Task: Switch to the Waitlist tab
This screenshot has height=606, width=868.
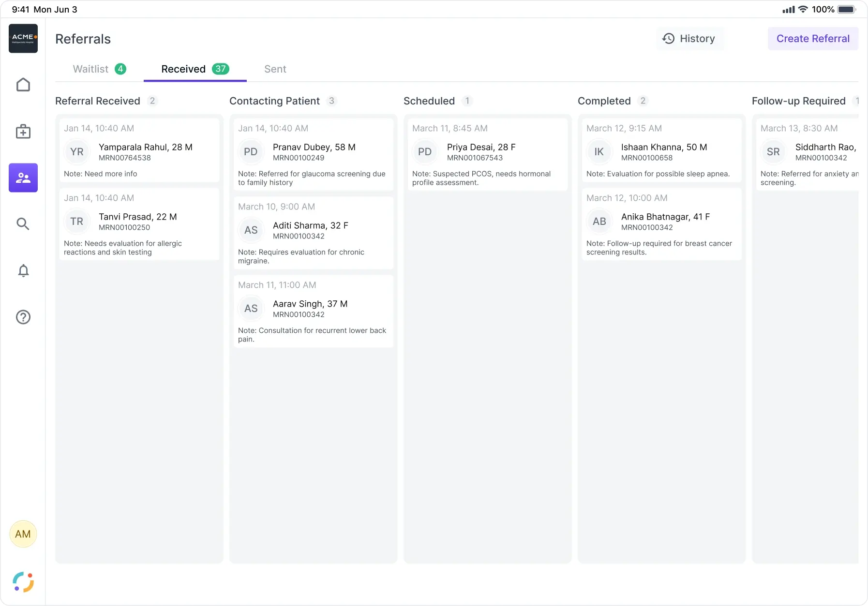Action: (x=99, y=69)
